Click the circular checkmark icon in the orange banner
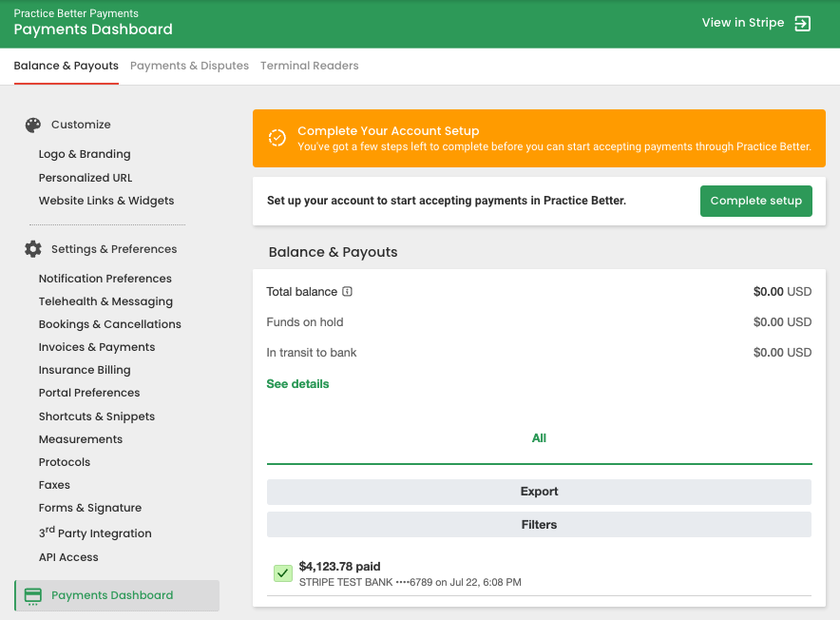The image size is (840, 620). pos(277,137)
